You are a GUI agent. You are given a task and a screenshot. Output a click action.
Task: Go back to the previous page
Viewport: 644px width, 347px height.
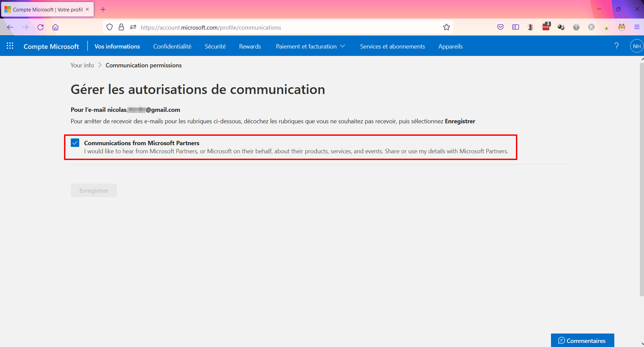click(10, 27)
